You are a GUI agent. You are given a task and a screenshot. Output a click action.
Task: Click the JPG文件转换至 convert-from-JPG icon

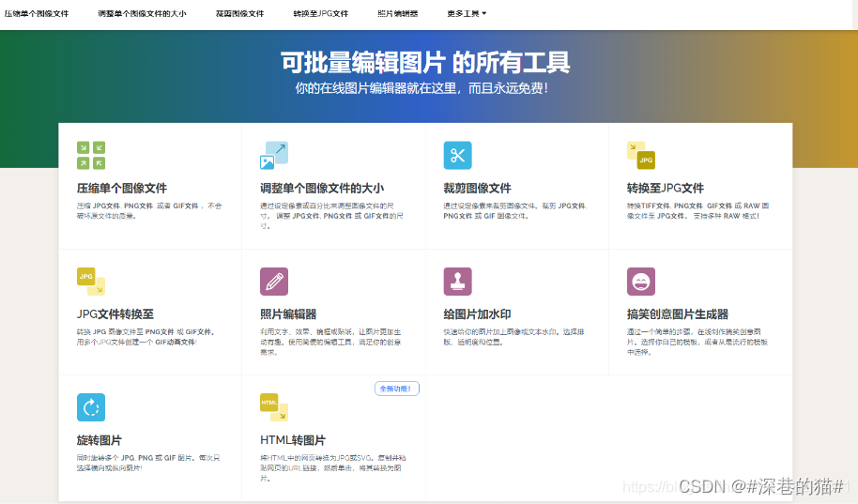(x=91, y=282)
